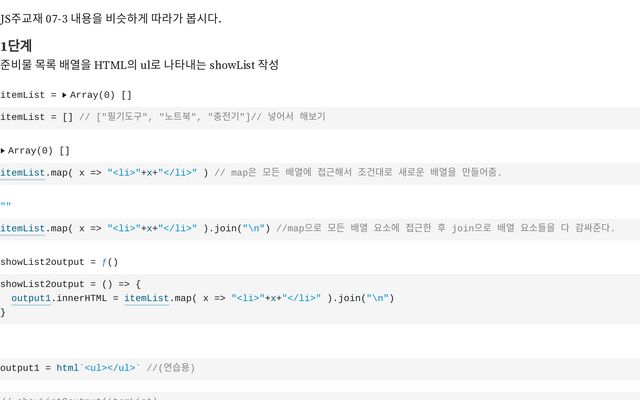
Task: Click the showList 작성 description text
Action: click(244, 65)
